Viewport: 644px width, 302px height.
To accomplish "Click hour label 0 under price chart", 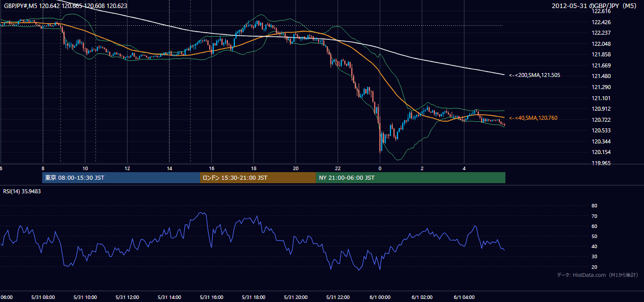I will (x=380, y=168).
